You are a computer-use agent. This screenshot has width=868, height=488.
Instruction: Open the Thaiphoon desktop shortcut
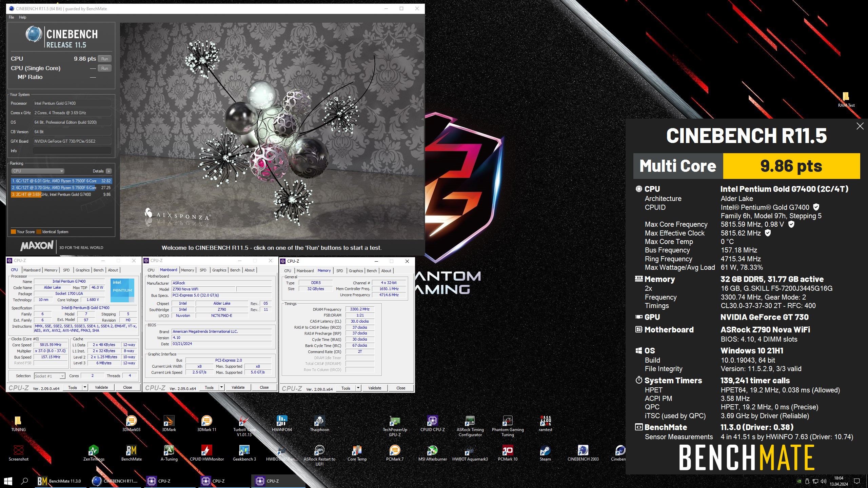(x=319, y=423)
